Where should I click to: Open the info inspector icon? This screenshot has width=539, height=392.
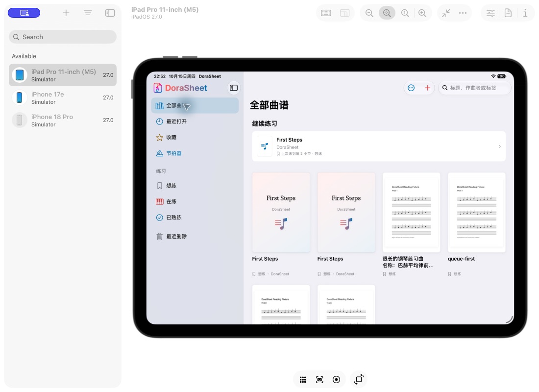pyautogui.click(x=525, y=13)
